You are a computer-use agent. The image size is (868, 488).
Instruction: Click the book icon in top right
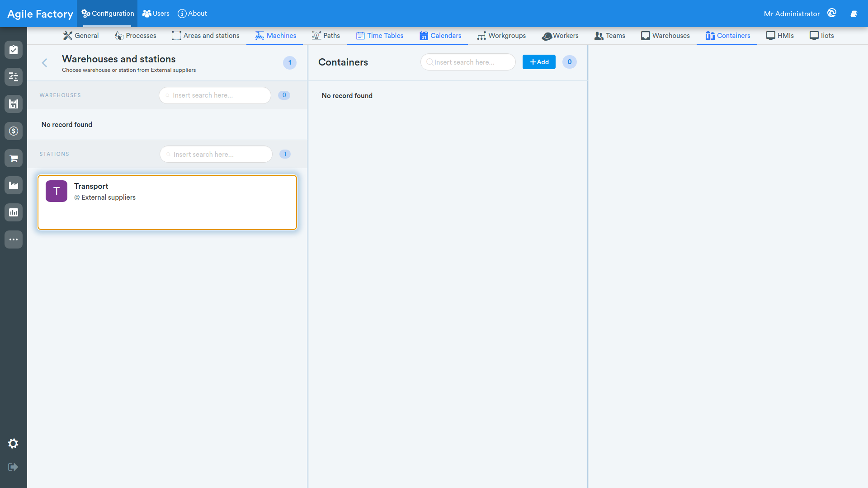point(854,14)
